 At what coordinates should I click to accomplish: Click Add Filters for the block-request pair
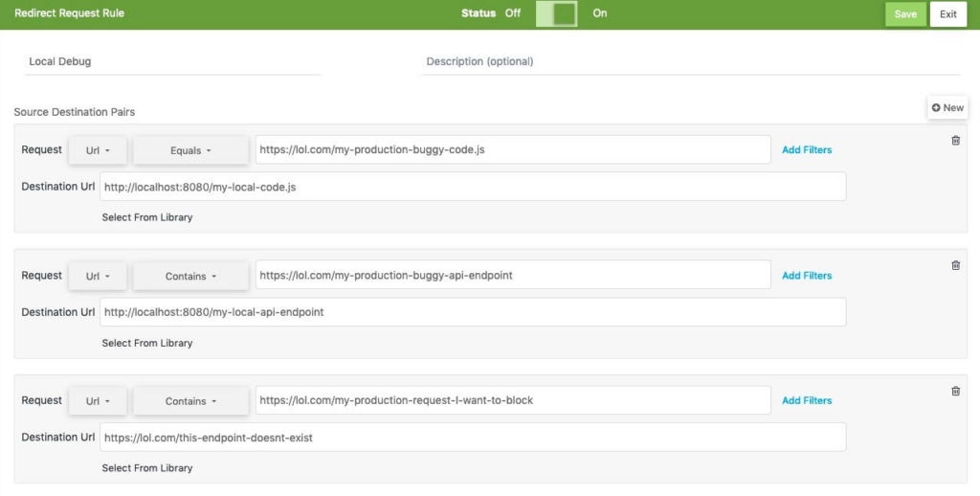click(807, 400)
